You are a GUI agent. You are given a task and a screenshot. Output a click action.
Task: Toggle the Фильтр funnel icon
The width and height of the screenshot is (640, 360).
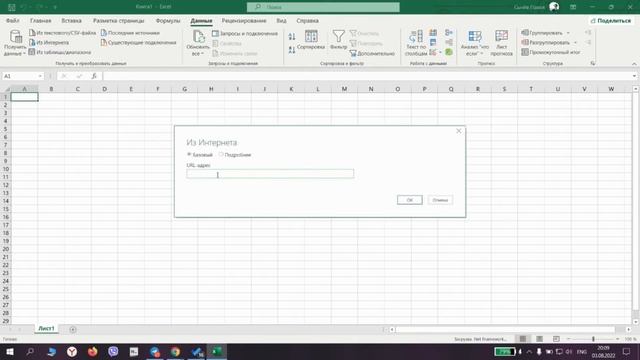tap(338, 36)
